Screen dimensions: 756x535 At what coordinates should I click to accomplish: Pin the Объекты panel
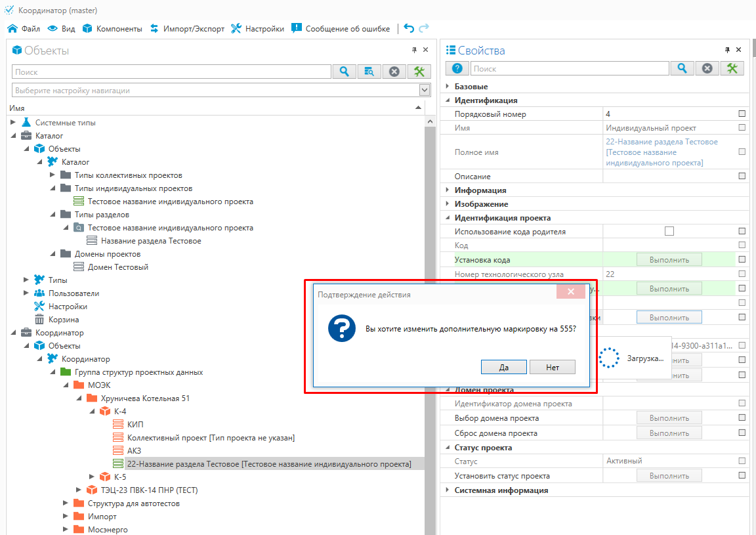[x=414, y=51]
